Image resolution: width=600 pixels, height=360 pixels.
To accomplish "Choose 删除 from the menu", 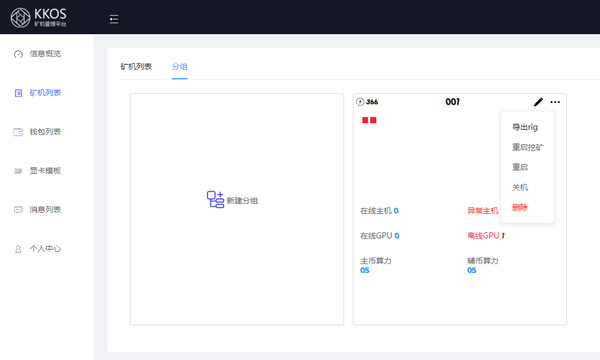I will [520, 207].
